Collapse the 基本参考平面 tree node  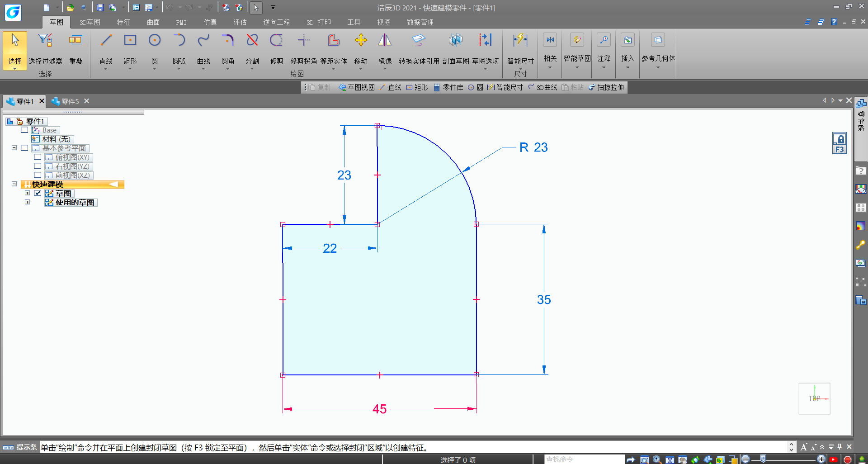[x=14, y=148]
